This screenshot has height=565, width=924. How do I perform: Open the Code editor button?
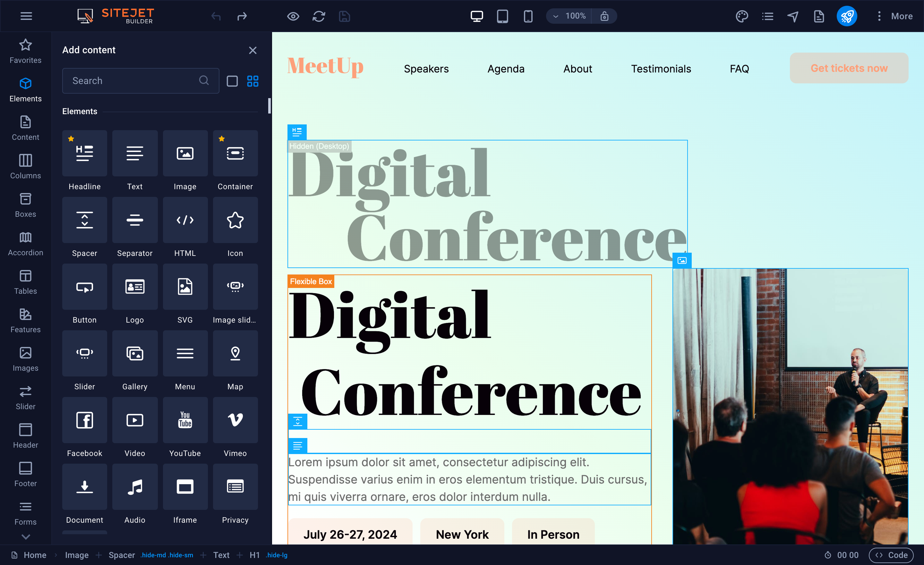coord(891,555)
